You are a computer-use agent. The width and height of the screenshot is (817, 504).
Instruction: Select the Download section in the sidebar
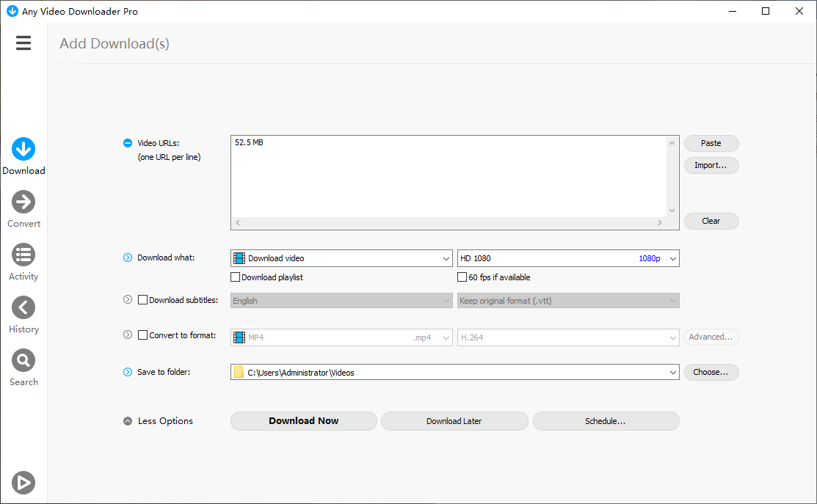coord(23,154)
